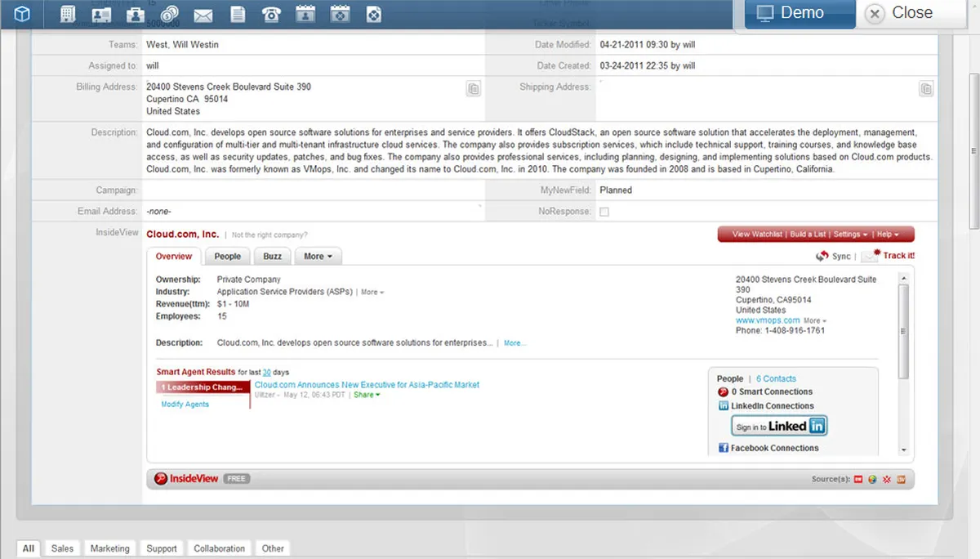Click the Track it envelope icon
The width and height of the screenshot is (980, 559).
(871, 256)
